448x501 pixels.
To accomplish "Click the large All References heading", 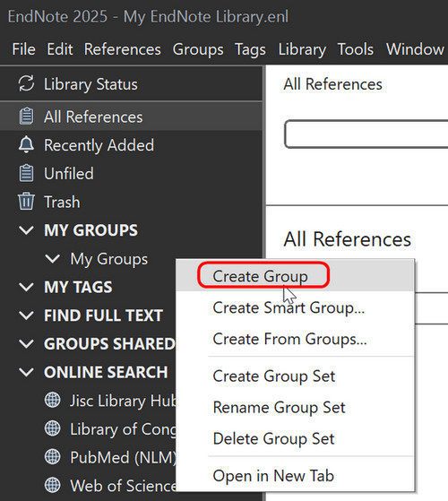I will (x=347, y=239).
